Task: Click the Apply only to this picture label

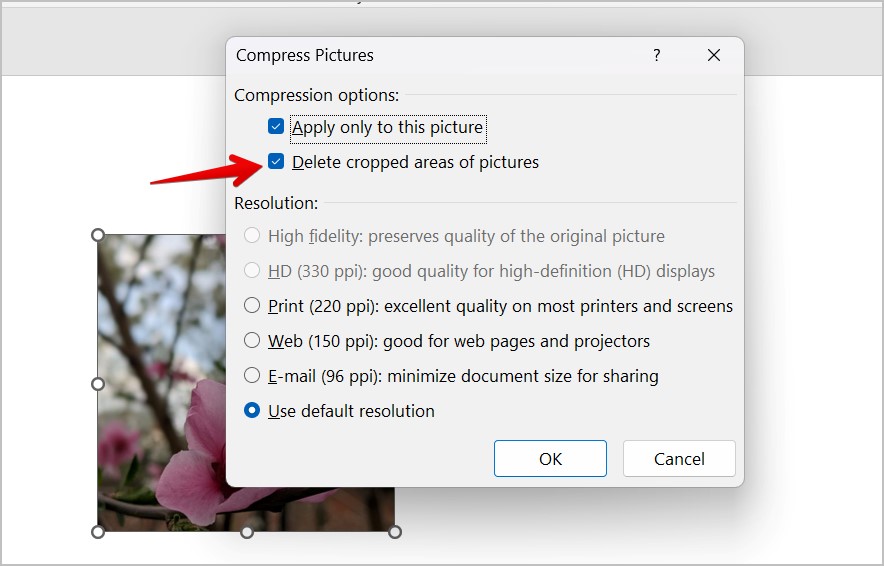Action: (387, 127)
